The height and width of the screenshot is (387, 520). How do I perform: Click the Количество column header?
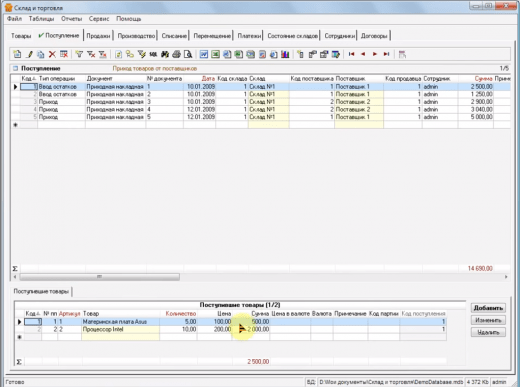(178, 314)
